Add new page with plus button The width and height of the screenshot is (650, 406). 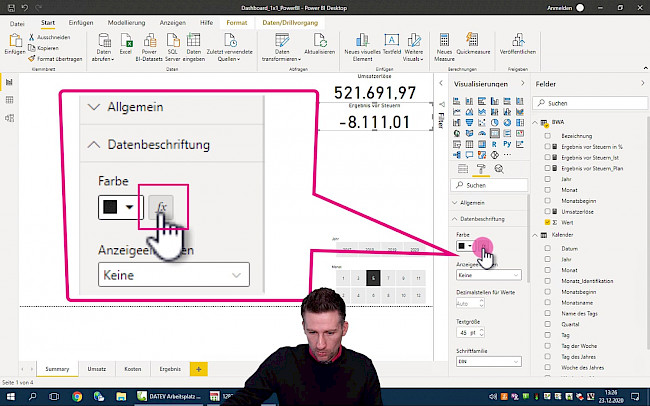[x=199, y=369]
